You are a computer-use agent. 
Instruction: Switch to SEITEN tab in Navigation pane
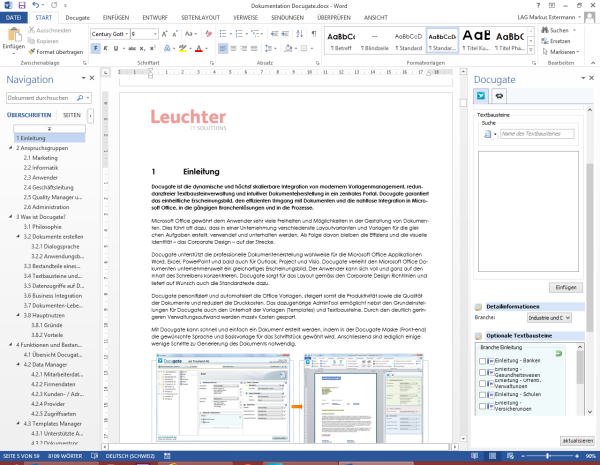pyautogui.click(x=72, y=115)
